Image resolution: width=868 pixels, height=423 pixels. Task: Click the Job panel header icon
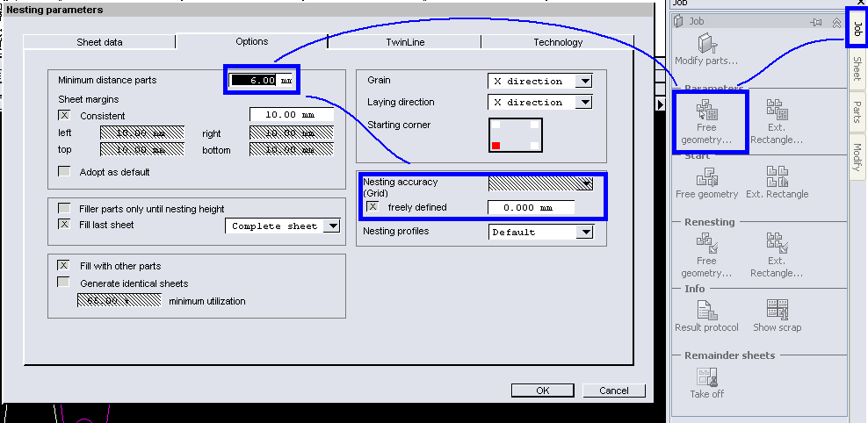click(x=679, y=22)
